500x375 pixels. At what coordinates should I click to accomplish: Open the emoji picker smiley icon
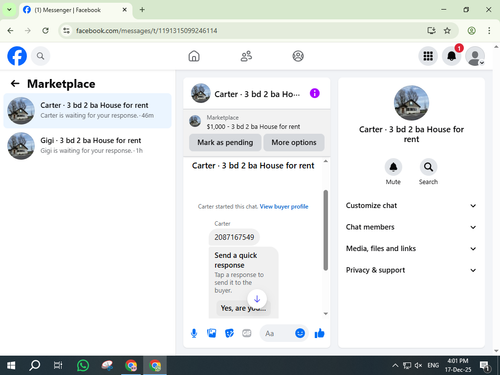300,333
